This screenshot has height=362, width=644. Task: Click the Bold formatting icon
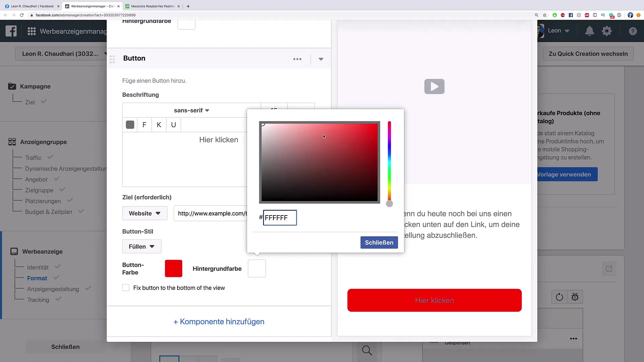(x=144, y=124)
